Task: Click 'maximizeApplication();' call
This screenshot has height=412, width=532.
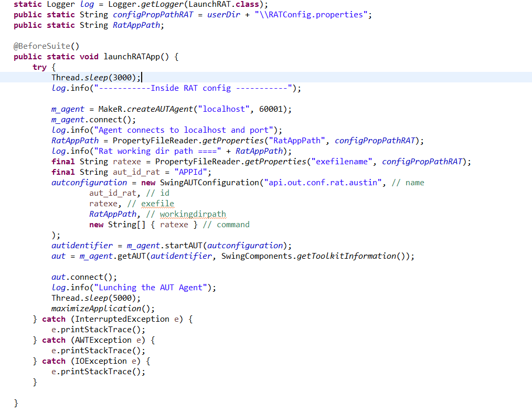Action: [x=103, y=309]
